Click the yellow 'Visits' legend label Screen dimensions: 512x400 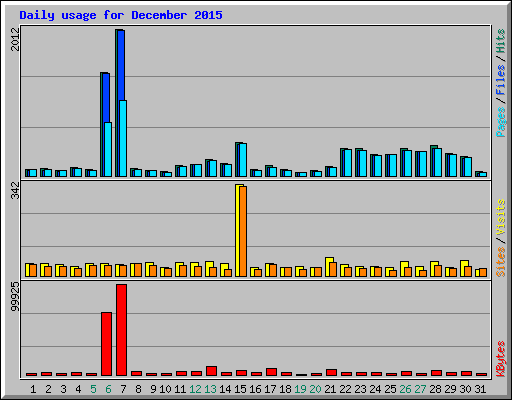point(500,217)
